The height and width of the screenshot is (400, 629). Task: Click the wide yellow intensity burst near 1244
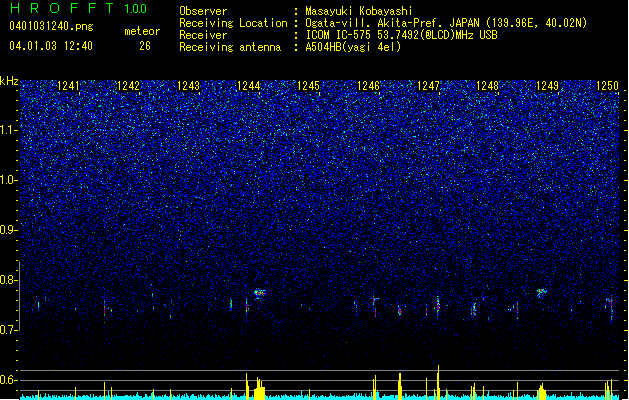pyautogui.click(x=260, y=389)
